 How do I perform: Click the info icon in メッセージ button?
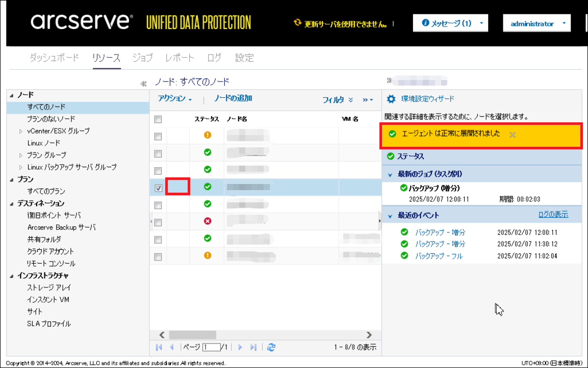coord(425,23)
